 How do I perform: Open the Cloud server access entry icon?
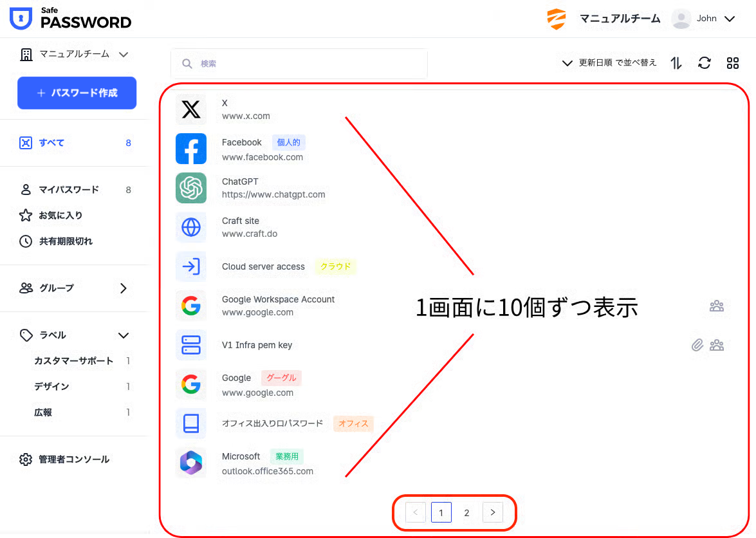(x=191, y=266)
